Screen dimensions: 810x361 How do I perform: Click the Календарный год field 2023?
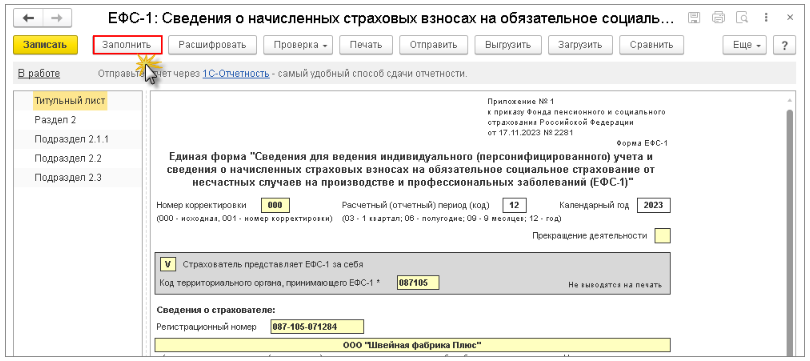point(653,205)
